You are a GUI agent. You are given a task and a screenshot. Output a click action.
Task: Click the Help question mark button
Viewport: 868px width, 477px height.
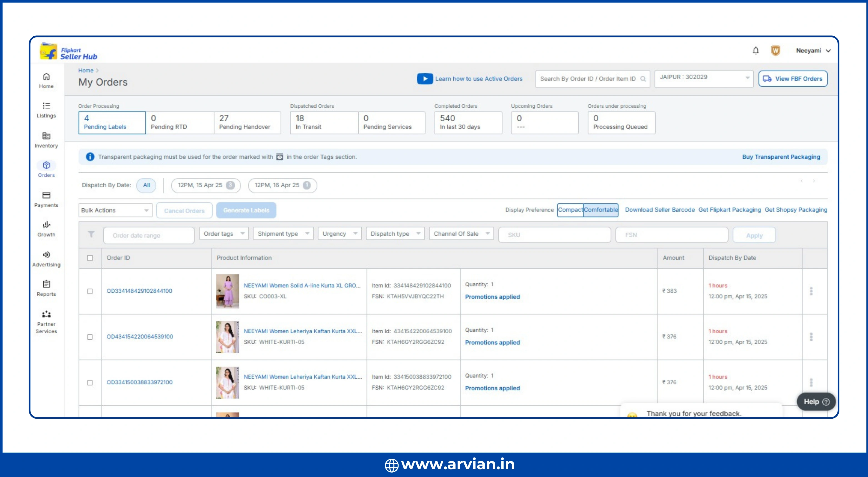pos(816,402)
